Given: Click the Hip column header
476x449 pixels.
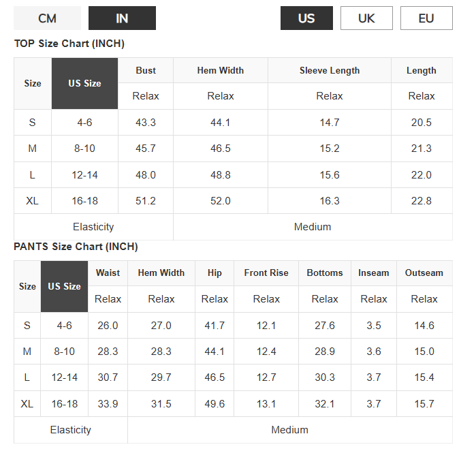Looking at the screenshot, I should click(215, 273).
